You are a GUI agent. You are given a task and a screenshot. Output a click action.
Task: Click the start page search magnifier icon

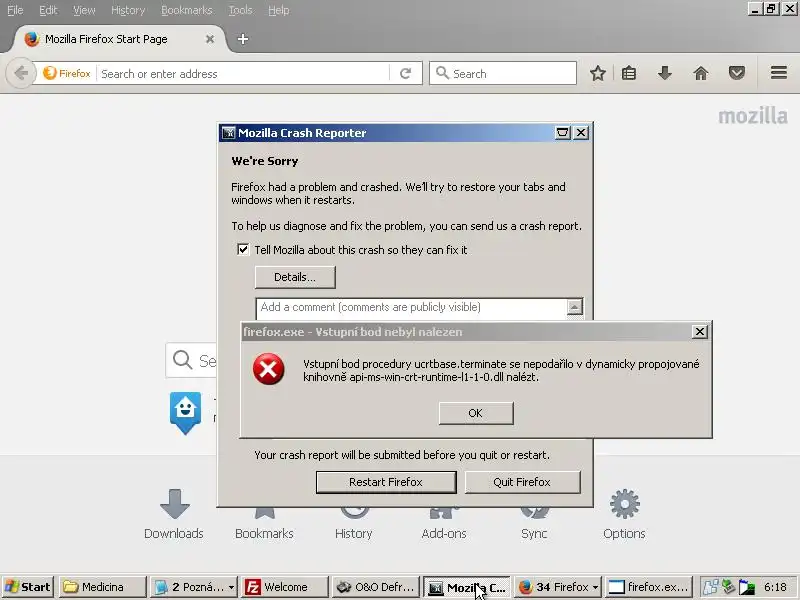(182, 360)
